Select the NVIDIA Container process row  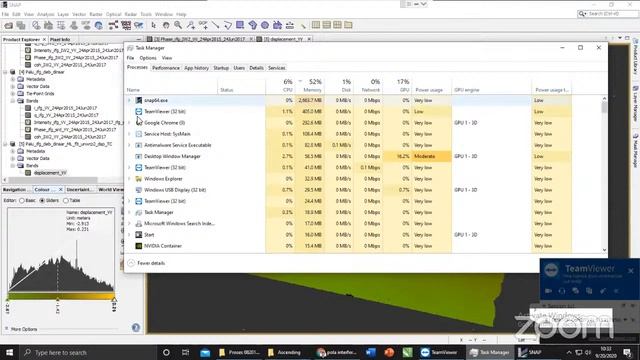[x=349, y=246]
